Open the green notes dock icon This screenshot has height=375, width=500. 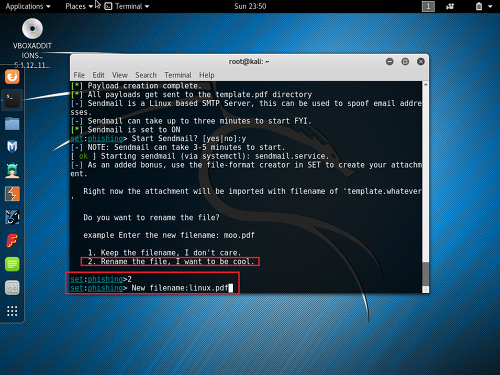(x=12, y=264)
